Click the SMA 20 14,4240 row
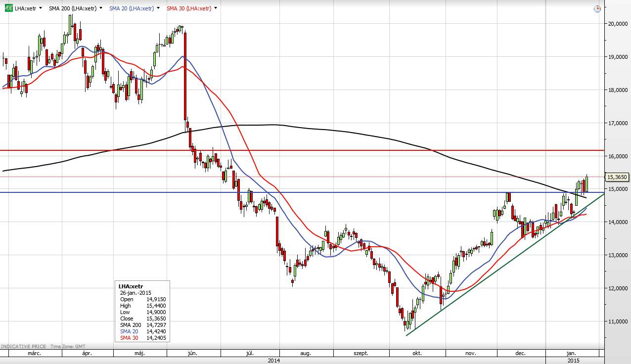 coord(143,331)
